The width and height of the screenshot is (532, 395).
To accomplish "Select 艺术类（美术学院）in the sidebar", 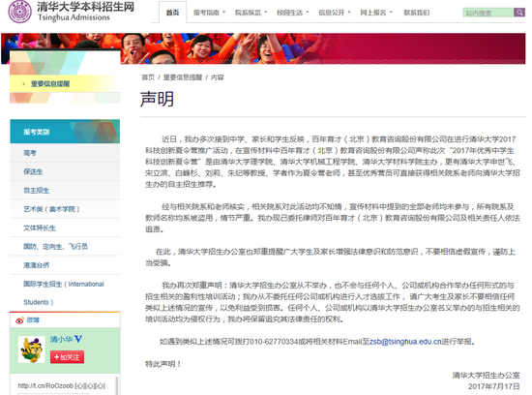I will [x=65, y=209].
